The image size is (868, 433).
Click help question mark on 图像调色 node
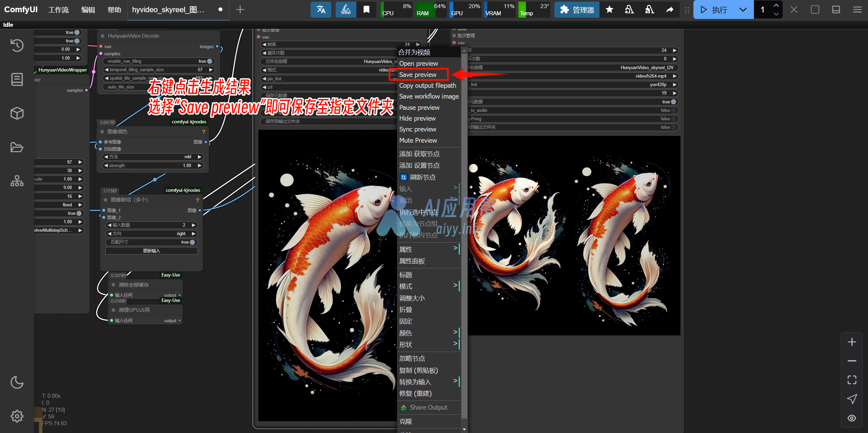(203, 131)
